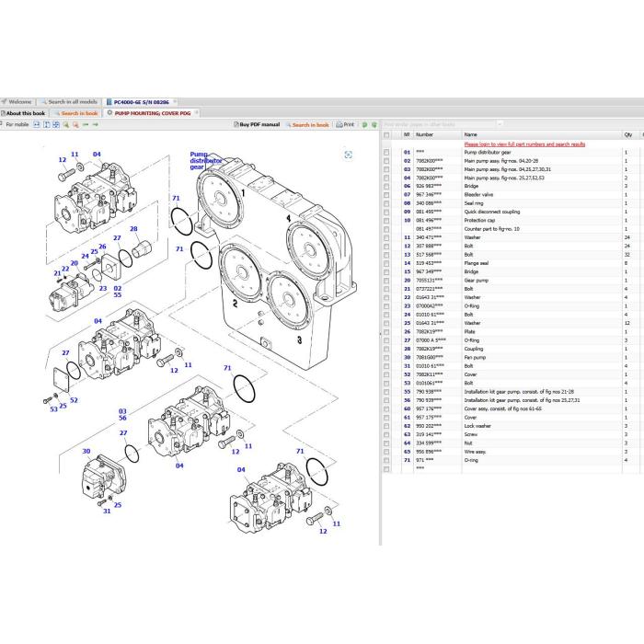Click the Name column header
644x644 pixels.
[x=471, y=134]
